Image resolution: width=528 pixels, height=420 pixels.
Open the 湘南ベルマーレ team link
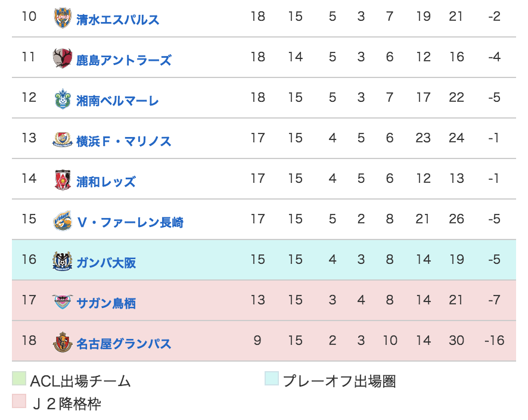point(117,101)
